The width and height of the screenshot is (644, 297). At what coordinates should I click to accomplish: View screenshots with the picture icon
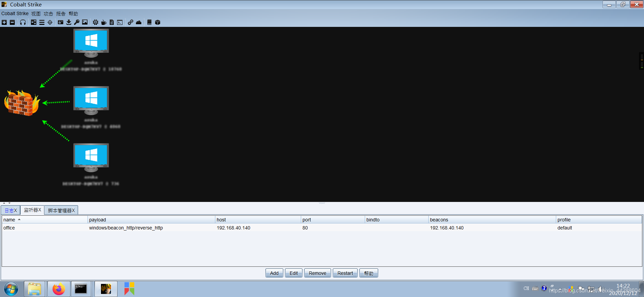pos(85,22)
